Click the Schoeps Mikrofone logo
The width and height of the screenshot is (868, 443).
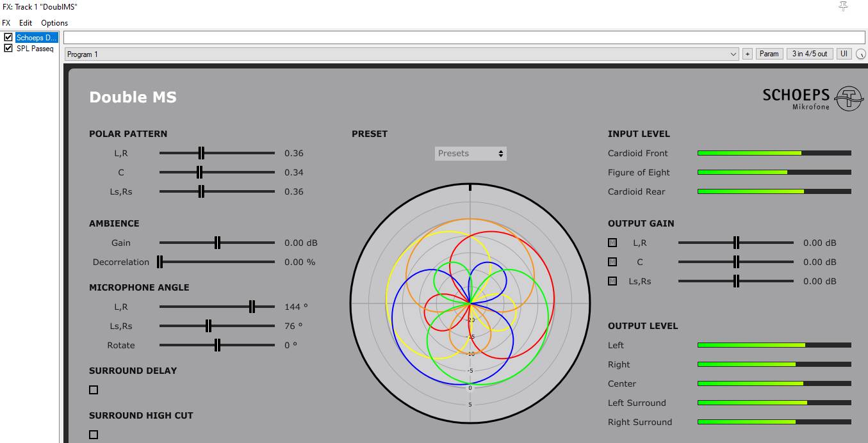coord(813,98)
